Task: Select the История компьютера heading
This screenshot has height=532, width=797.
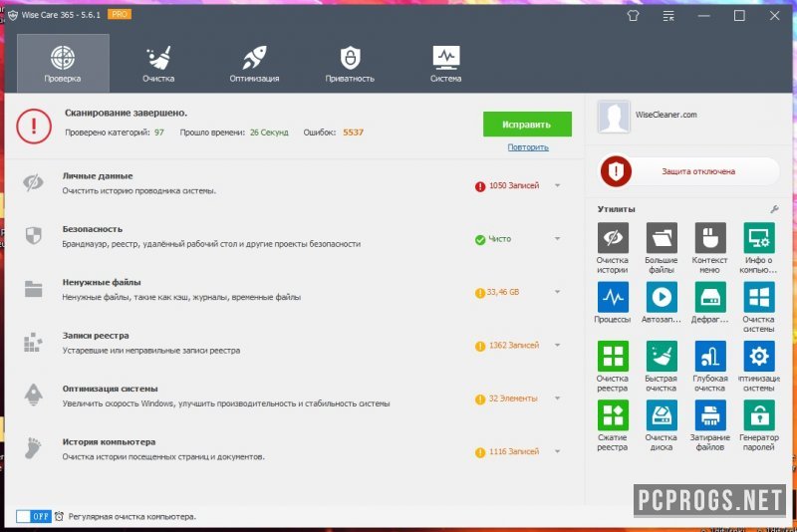Action: [109, 442]
